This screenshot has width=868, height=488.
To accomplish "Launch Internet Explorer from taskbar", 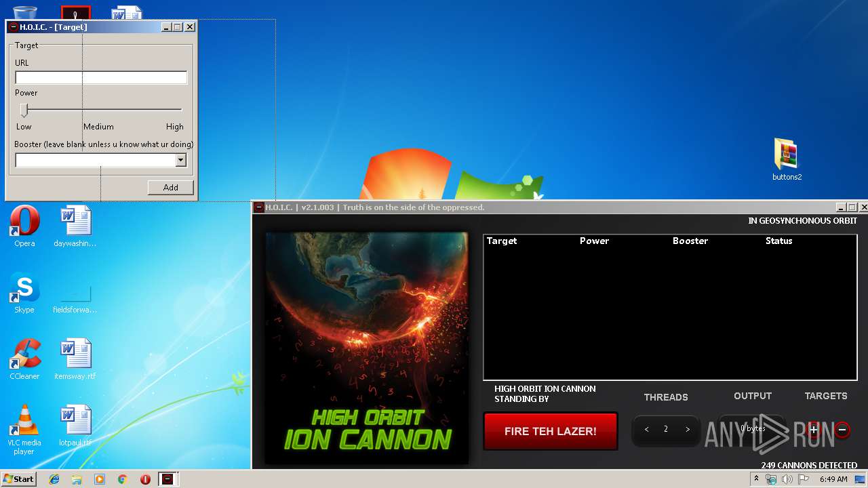I will [x=54, y=479].
